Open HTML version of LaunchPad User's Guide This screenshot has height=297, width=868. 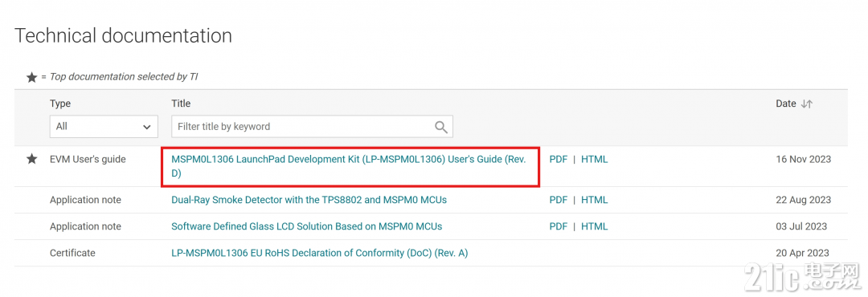[x=594, y=159]
